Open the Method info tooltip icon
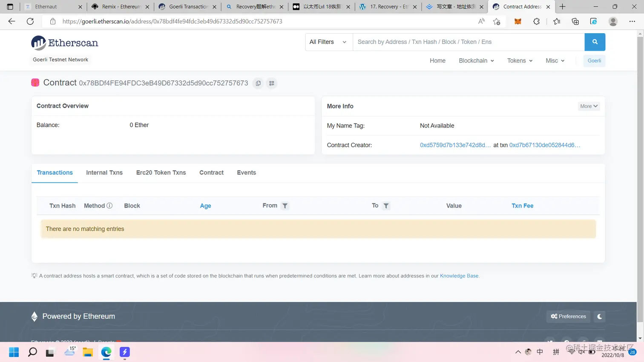The image size is (644, 362). coord(109,205)
